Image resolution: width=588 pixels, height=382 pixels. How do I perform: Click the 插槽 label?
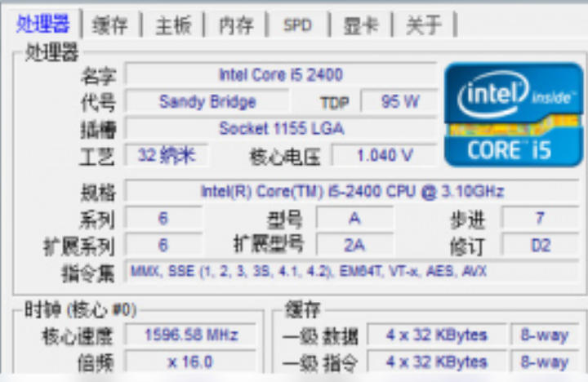(x=99, y=130)
